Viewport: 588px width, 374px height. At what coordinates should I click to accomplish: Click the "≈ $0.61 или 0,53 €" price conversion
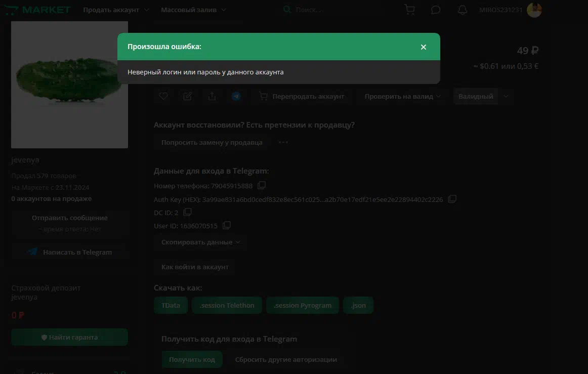506,66
